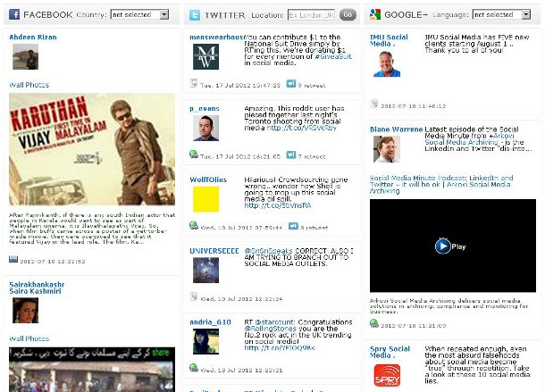Screen dimensions: 545x392
Task: Open Sairakhankashr Saira Kashmiri profile link
Action: [37, 288]
